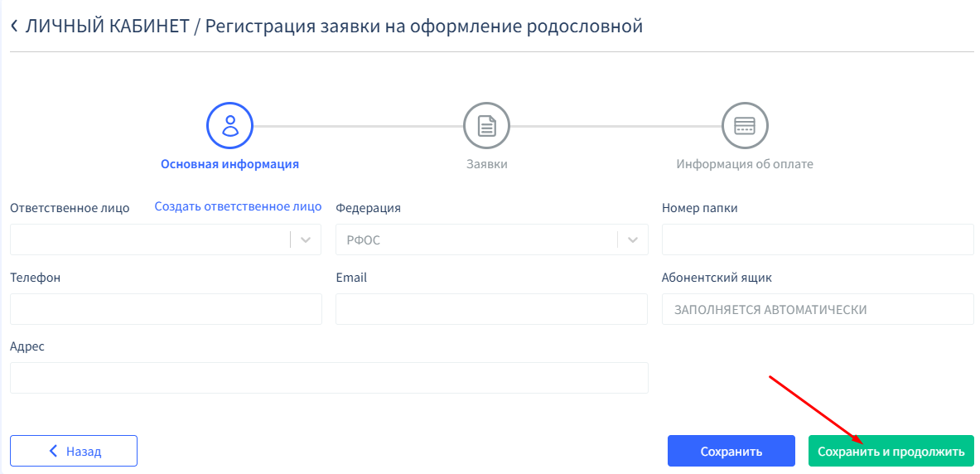The height and width of the screenshot is (474, 980).
Task: Click the Создать ответственное лицо link
Action: point(238,207)
